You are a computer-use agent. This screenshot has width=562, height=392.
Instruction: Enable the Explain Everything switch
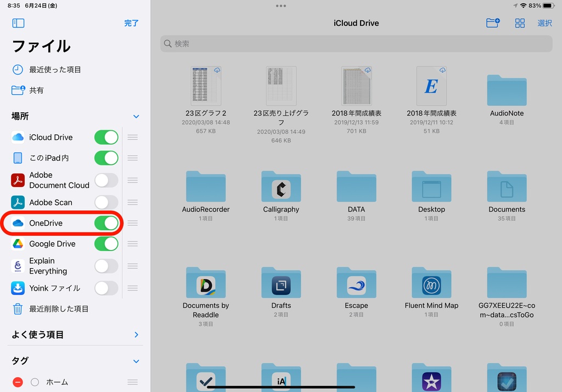tap(106, 266)
